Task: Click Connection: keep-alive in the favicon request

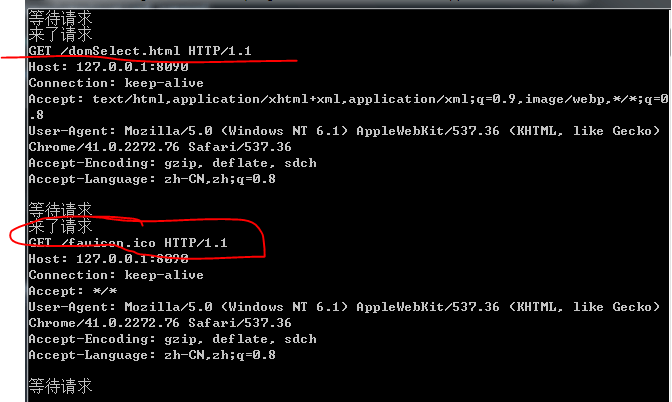Action: 116,275
